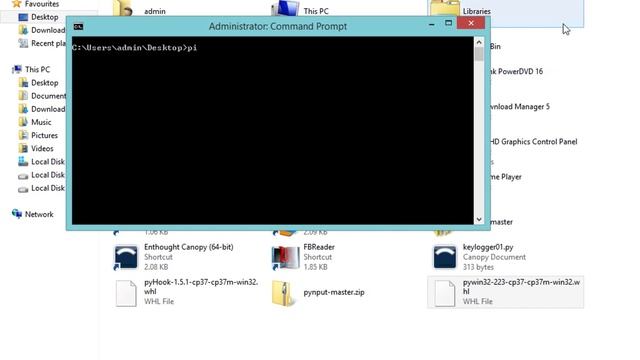
Task: Select the pyHook WHL file icon
Action: 126,293
